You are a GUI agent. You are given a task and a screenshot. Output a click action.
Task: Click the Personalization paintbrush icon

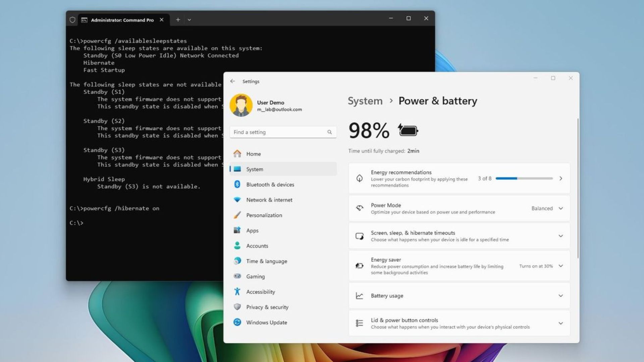click(237, 215)
